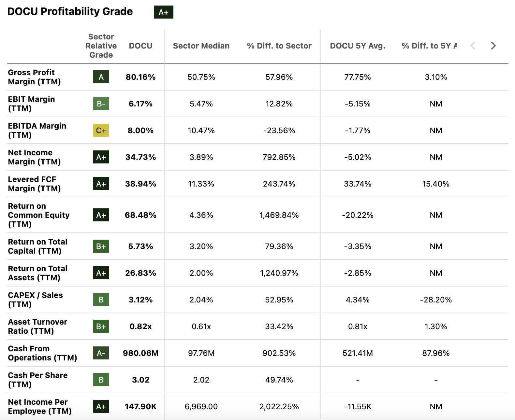This screenshot has height=420, width=515.
Task: Click the overall A+ profitability grade badge
Action: click(163, 12)
